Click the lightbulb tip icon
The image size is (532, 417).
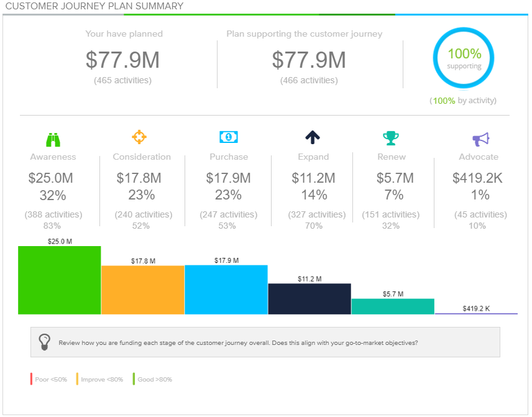[45, 342]
